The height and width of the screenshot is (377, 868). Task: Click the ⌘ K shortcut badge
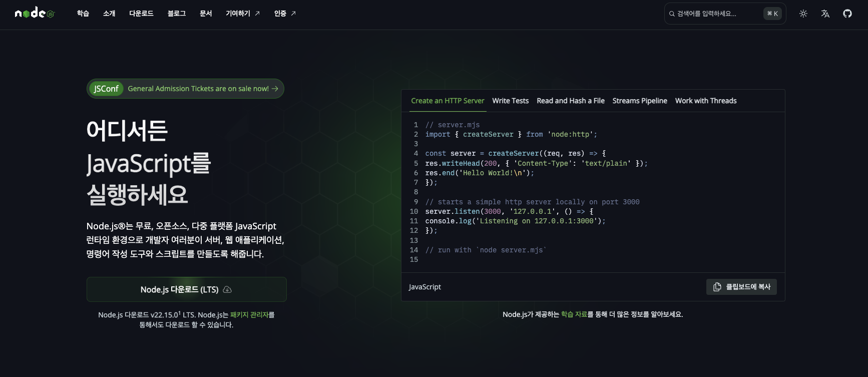[772, 14]
